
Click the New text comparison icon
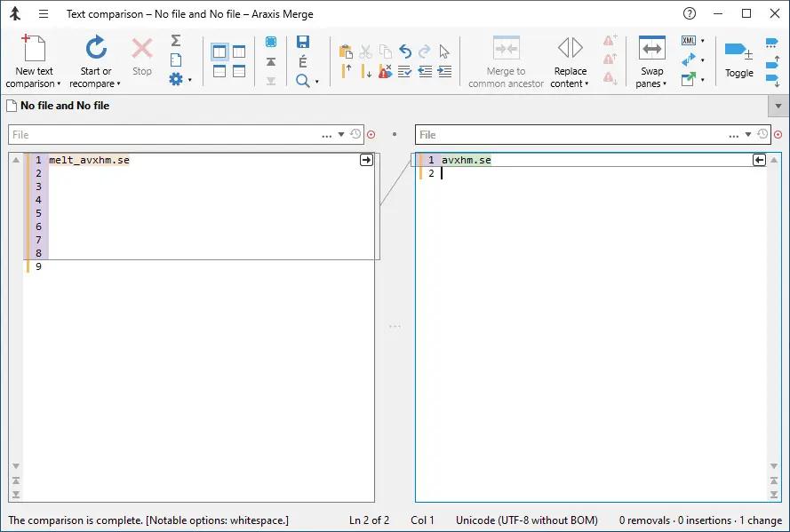point(33,48)
